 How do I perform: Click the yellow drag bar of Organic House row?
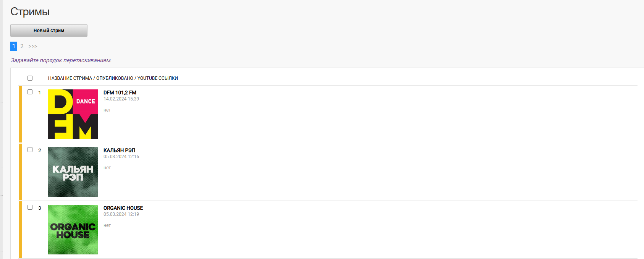(x=20, y=230)
